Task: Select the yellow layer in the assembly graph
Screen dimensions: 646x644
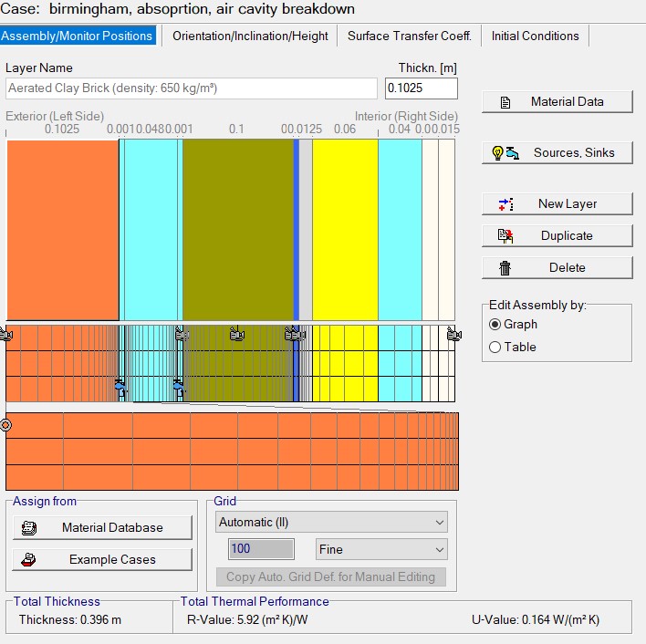Action: tap(345, 228)
